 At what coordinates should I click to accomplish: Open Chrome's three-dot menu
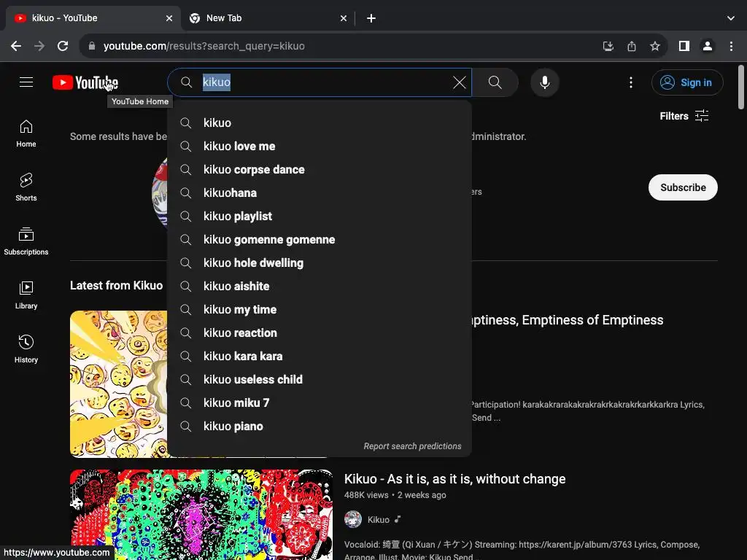tap(731, 46)
